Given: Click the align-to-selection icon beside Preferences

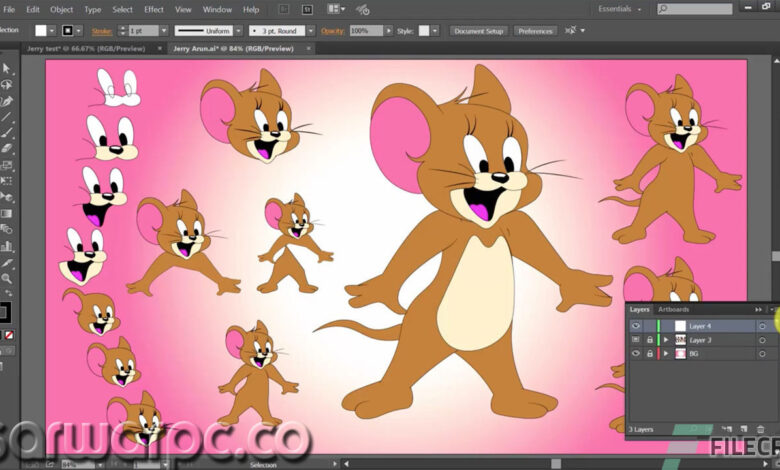Looking at the screenshot, I should pos(570,30).
